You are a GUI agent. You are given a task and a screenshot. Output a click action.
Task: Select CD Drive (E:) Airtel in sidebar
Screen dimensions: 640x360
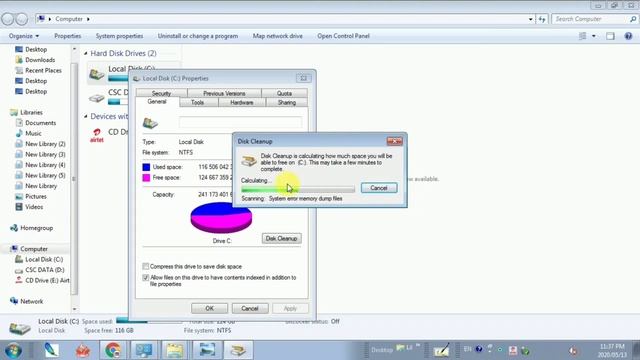pyautogui.click(x=47, y=280)
